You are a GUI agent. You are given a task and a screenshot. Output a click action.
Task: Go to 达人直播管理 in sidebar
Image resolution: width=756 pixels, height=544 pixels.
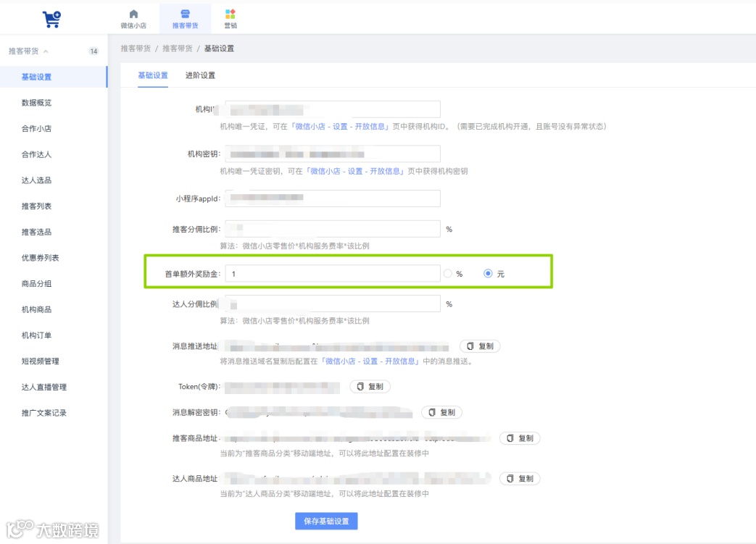[x=44, y=387]
